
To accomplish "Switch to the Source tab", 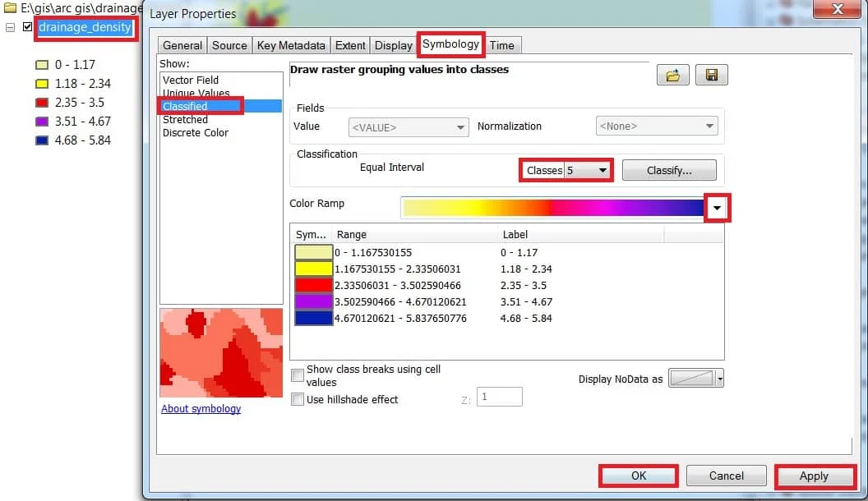I will click(229, 45).
